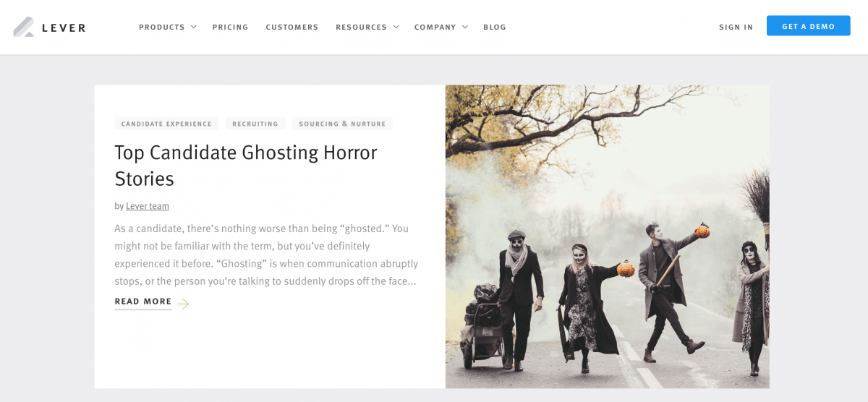Select the Company menu label
The height and width of the screenshot is (402, 868).
click(435, 27)
